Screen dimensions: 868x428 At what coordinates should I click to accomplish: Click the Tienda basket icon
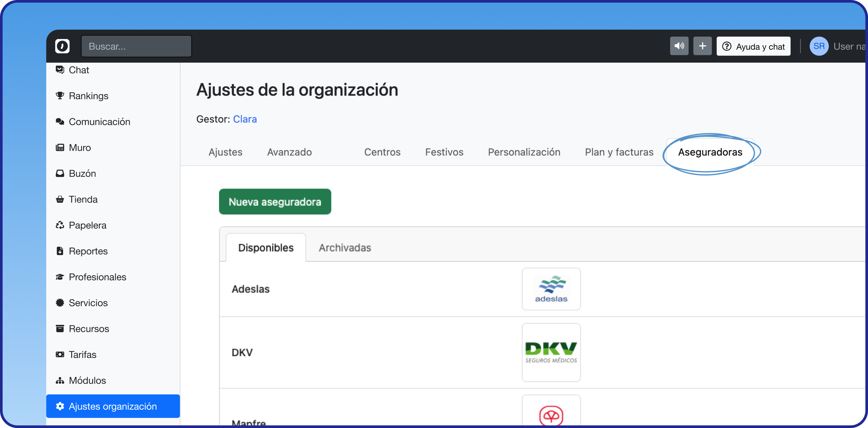(60, 199)
